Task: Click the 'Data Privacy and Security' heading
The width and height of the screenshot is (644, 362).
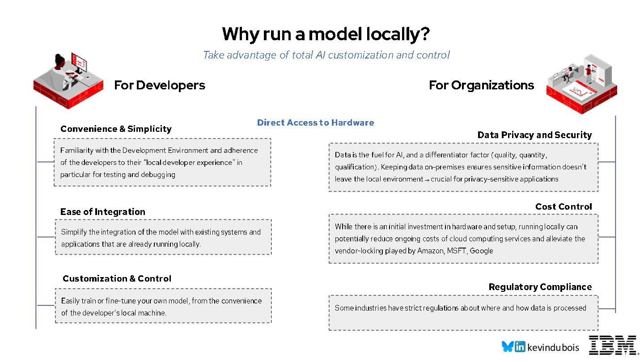Action: pyautogui.click(x=534, y=135)
